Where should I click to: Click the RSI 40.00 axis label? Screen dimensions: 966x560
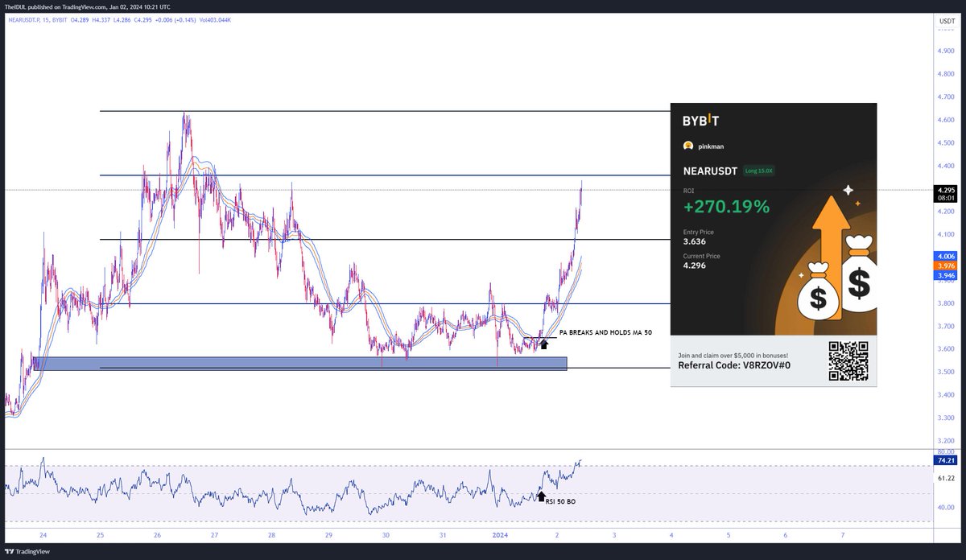[946, 508]
